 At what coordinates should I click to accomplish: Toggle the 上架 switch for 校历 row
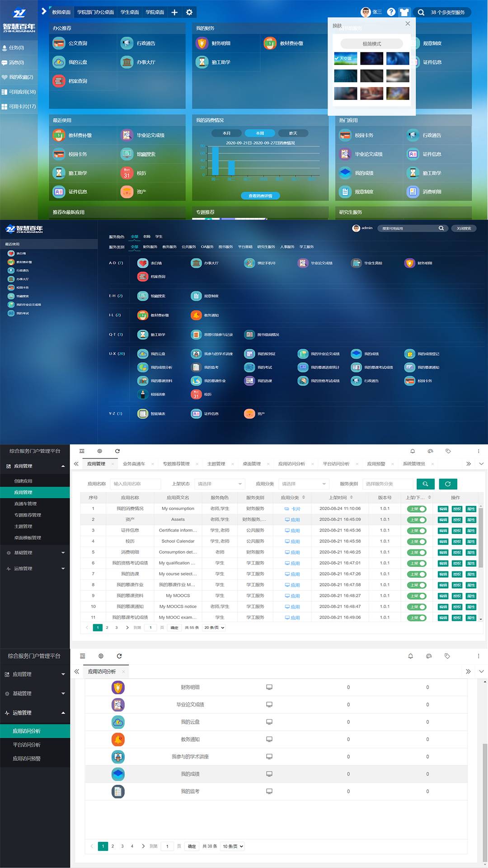(417, 542)
